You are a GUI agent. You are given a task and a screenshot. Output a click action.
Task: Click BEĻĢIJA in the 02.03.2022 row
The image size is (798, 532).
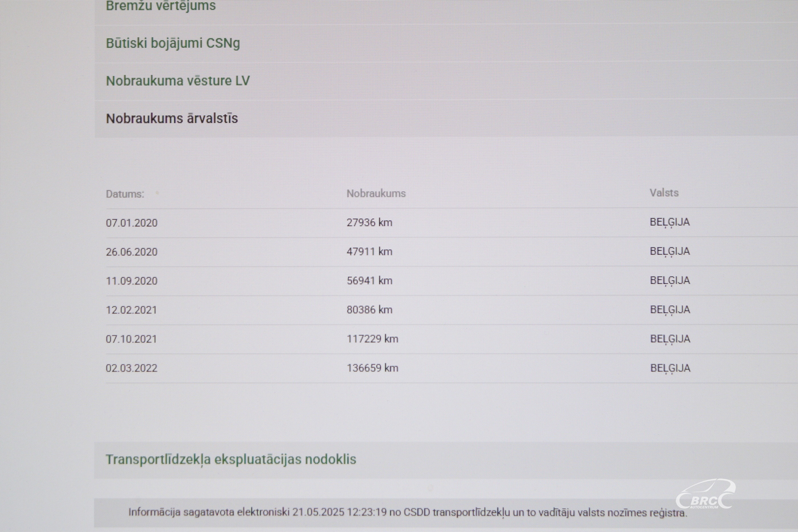[x=670, y=368]
